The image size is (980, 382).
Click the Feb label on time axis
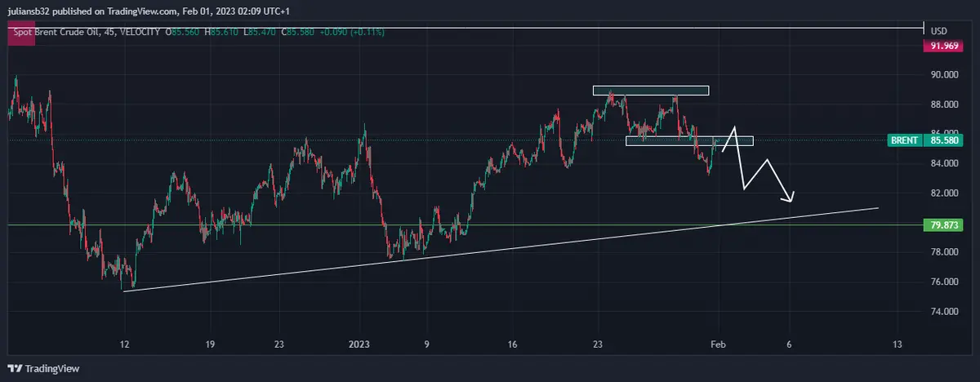pos(718,344)
